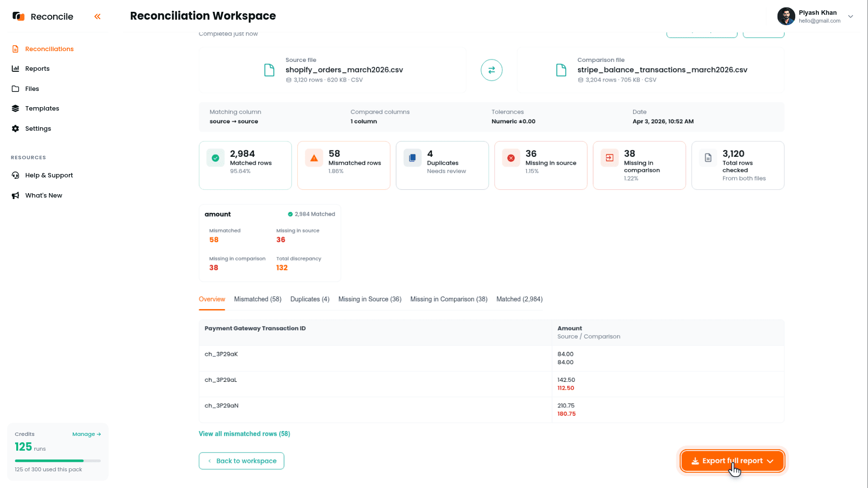Click the orange warning Mismatched rows icon
The image size is (868, 488).
click(314, 158)
